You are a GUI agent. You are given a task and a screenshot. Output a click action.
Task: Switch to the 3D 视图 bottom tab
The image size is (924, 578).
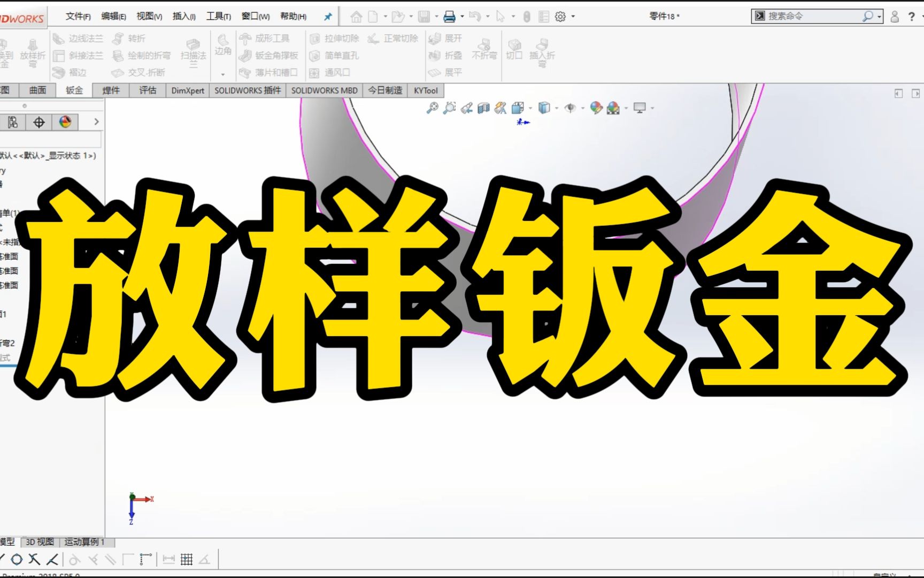click(40, 542)
